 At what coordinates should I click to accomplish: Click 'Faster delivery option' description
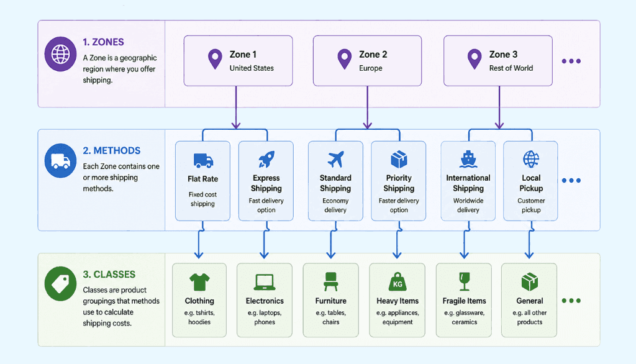399,206
